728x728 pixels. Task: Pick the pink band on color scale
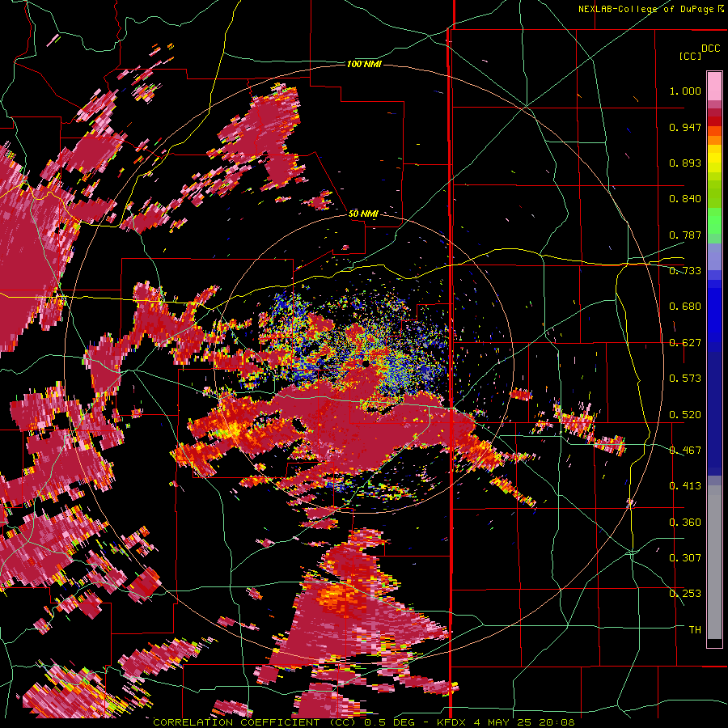tap(714, 87)
